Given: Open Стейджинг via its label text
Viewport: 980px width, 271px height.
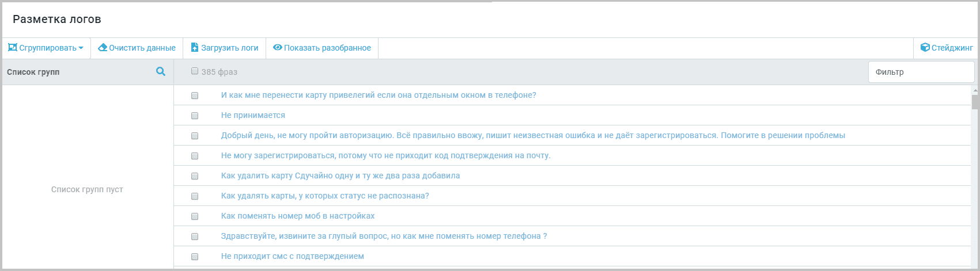Looking at the screenshot, I should coord(952,48).
